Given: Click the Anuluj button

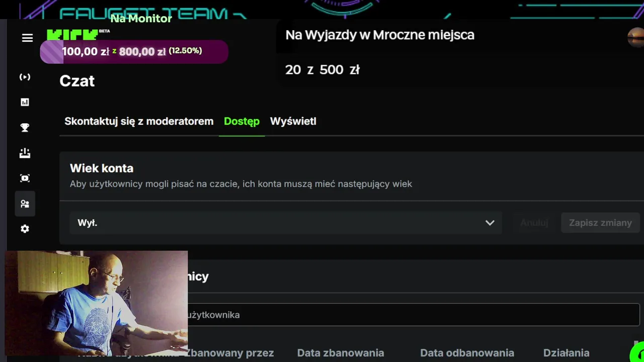Looking at the screenshot, I should point(534,223).
